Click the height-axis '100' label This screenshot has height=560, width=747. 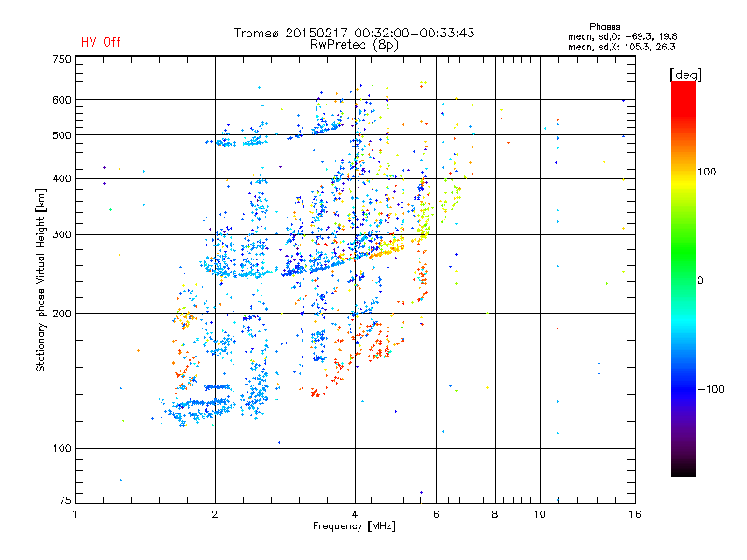click(63, 448)
